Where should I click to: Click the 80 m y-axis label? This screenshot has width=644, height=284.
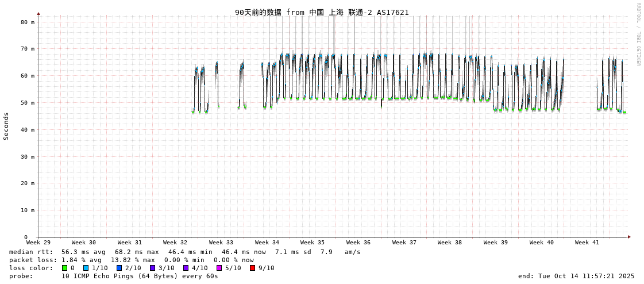tap(28, 22)
